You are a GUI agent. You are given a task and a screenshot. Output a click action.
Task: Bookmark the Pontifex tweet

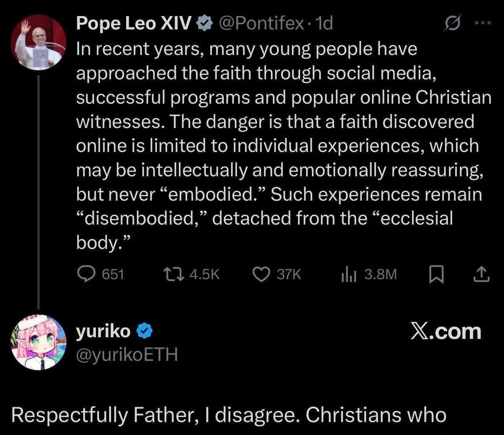pyautogui.click(x=436, y=274)
